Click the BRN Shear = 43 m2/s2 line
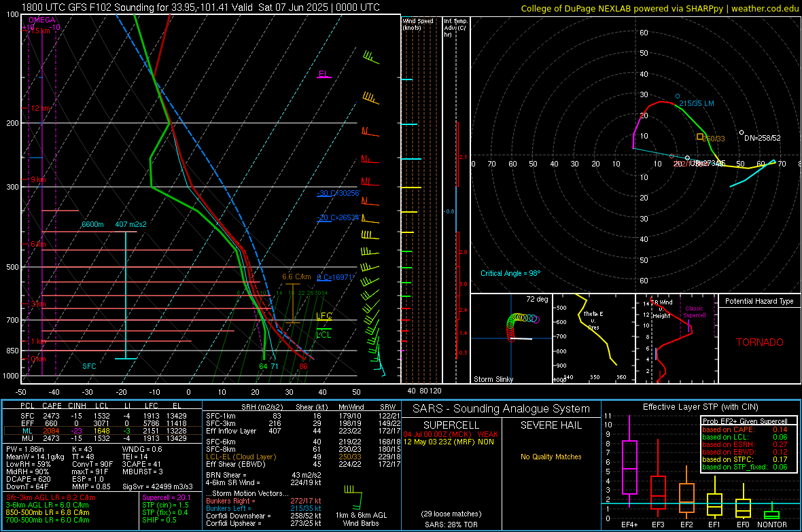 click(x=264, y=475)
